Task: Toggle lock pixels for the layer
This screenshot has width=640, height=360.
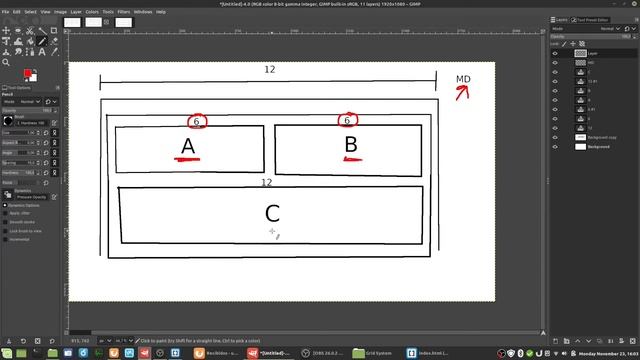Action: click(564, 44)
